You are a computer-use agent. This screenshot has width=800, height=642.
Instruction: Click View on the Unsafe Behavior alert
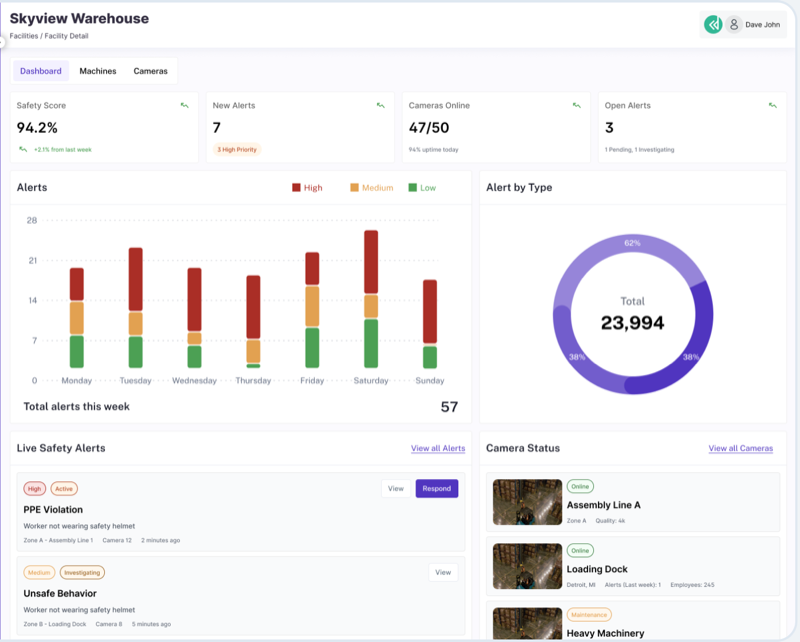(442, 572)
